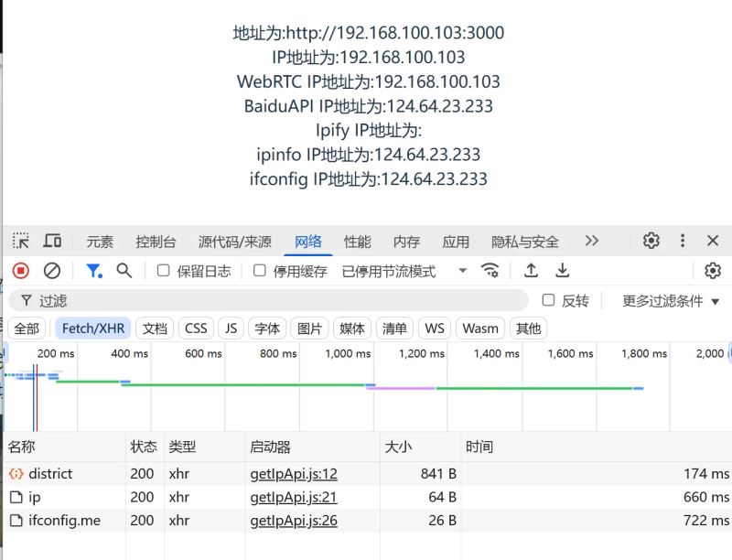
Task: Click the 过滤 filter input field
Action: 274,300
